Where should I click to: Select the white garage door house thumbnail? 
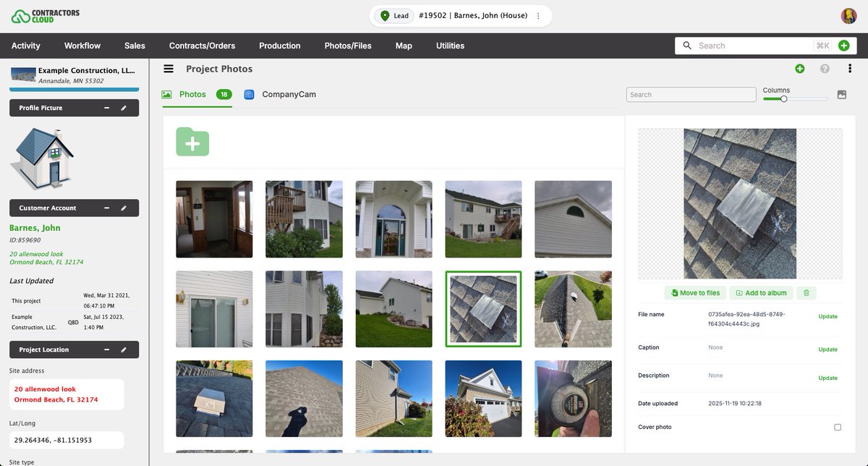tap(483, 399)
